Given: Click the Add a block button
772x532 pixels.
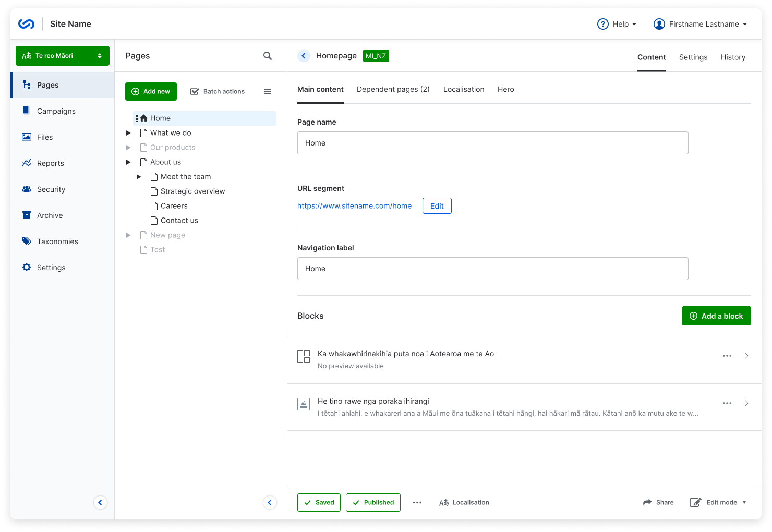Looking at the screenshot, I should point(716,316).
